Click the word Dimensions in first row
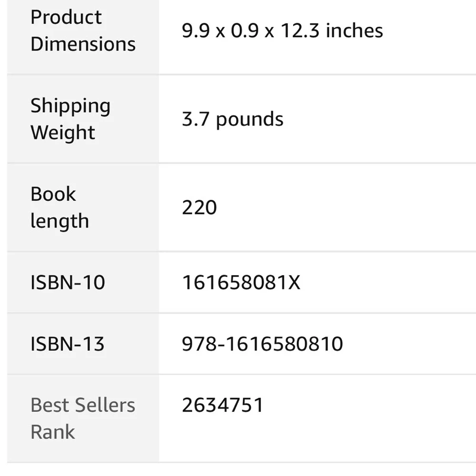The image size is (476, 476). click(83, 44)
